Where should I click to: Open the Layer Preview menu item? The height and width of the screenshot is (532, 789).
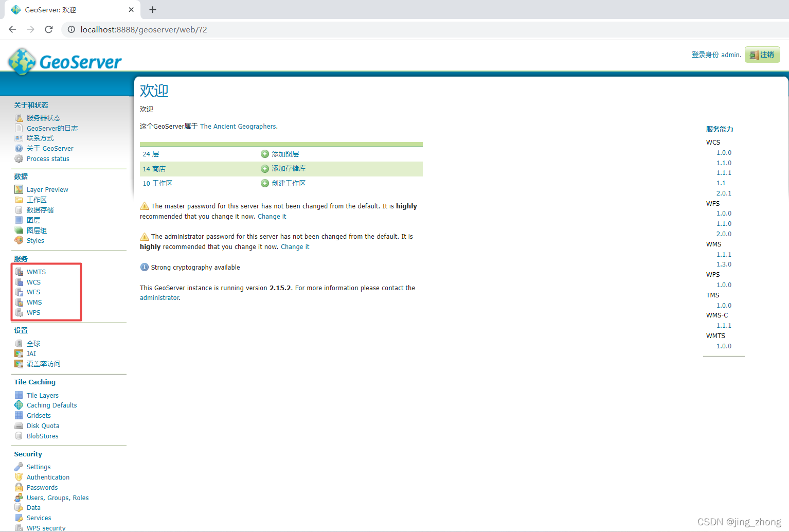tap(47, 190)
